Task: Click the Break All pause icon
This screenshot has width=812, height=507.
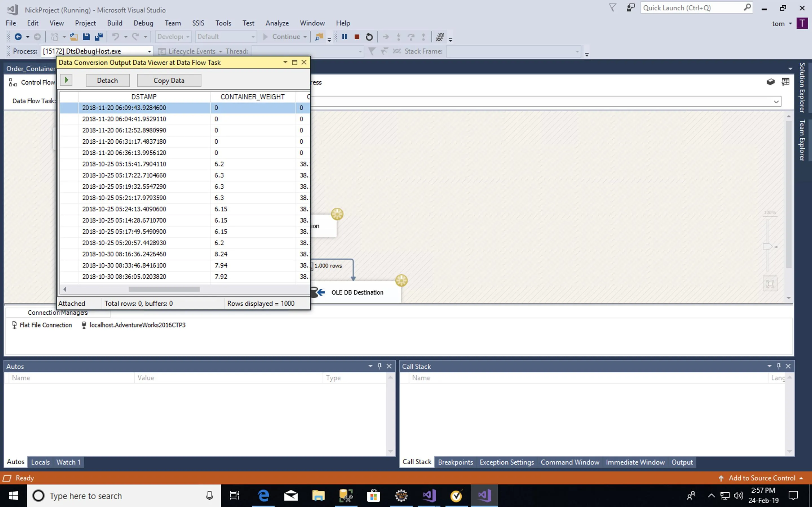Action: point(344,37)
